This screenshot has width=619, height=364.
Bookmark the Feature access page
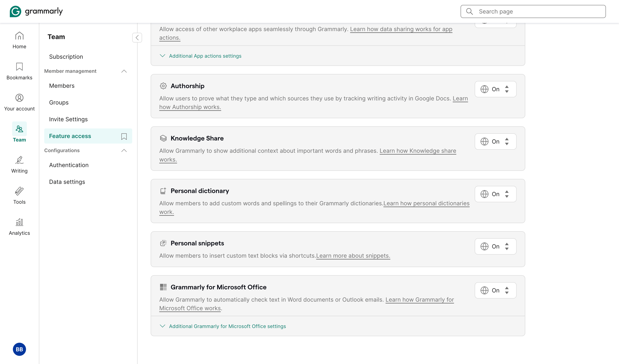click(x=124, y=136)
